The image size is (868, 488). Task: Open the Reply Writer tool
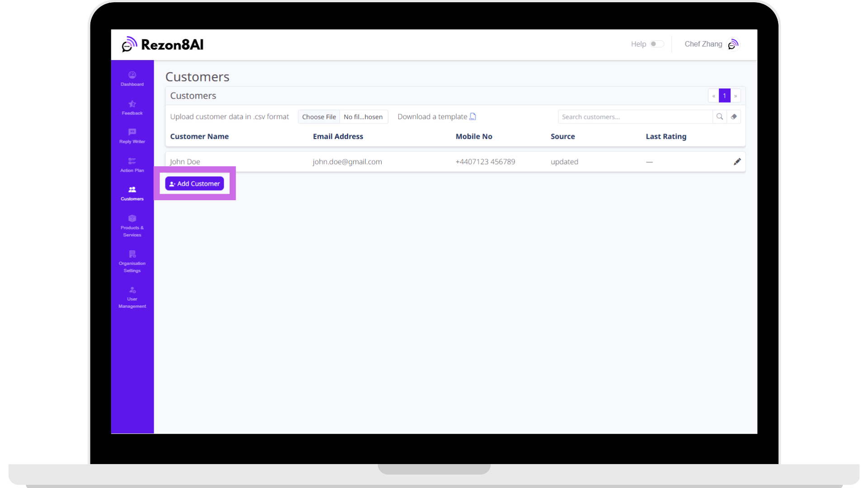click(x=132, y=136)
